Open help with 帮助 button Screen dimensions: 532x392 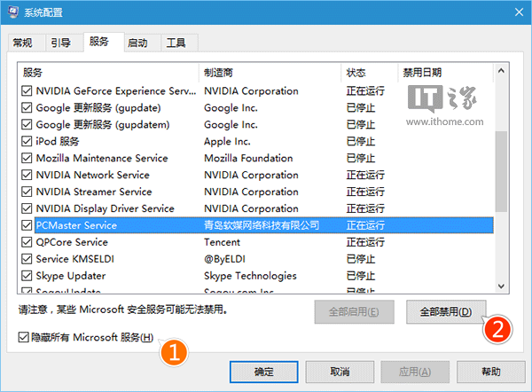[491, 371]
